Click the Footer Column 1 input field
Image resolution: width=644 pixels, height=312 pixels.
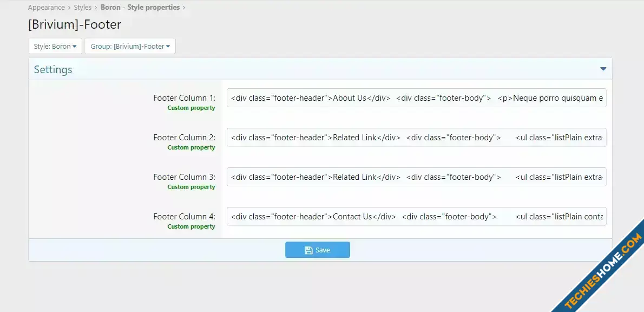point(416,98)
